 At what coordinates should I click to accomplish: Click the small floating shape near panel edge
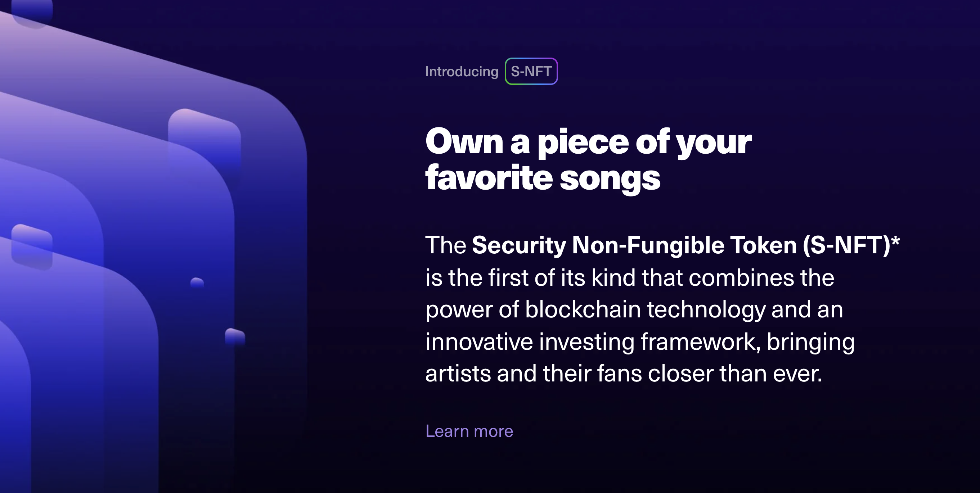point(235,336)
